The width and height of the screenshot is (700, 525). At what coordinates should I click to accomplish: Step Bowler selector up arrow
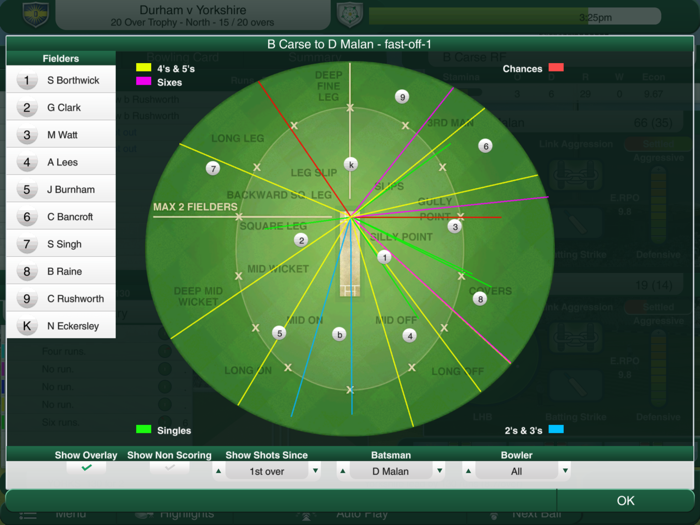click(468, 471)
